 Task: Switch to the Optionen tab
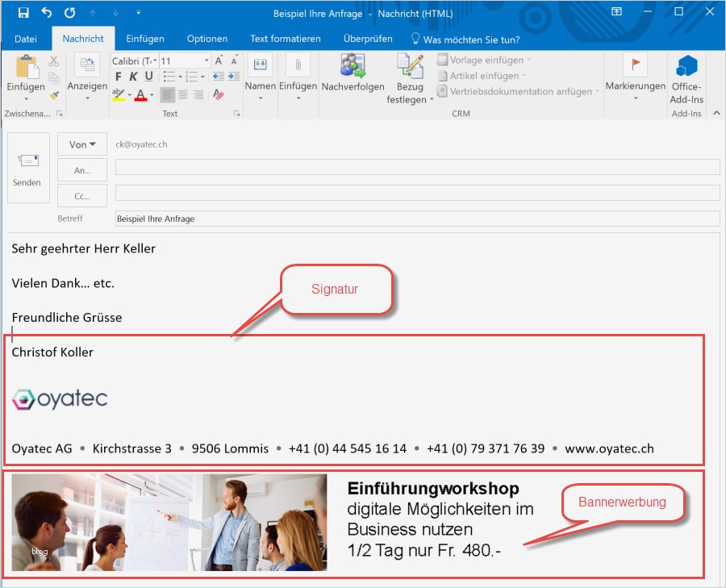pyautogui.click(x=207, y=39)
